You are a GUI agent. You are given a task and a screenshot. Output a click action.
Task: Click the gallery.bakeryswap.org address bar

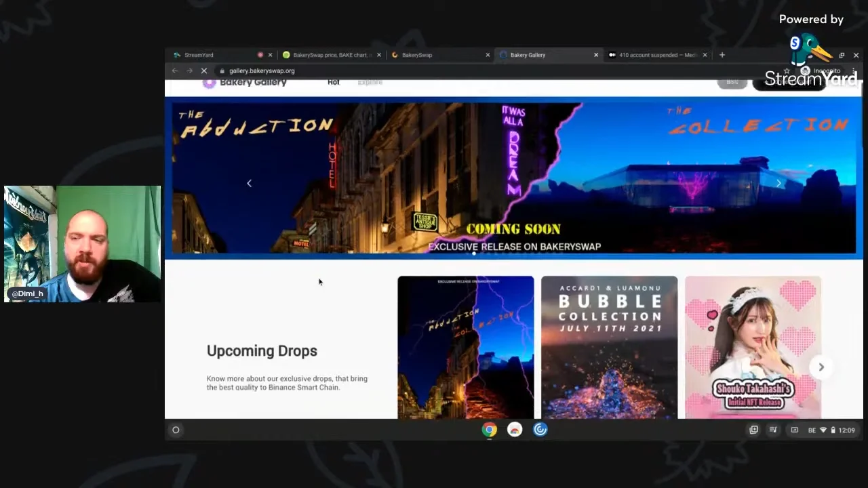click(262, 70)
